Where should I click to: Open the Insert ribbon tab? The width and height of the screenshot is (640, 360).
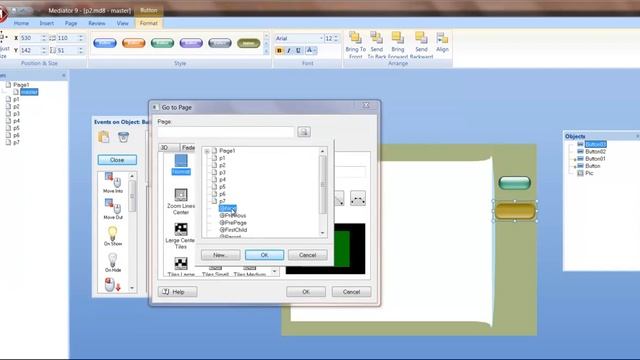[x=47, y=23]
